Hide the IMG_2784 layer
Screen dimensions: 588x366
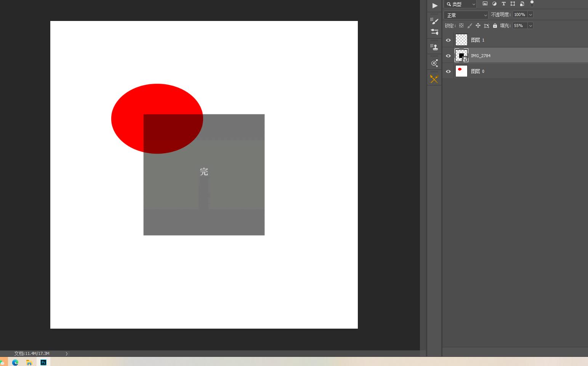(x=448, y=56)
